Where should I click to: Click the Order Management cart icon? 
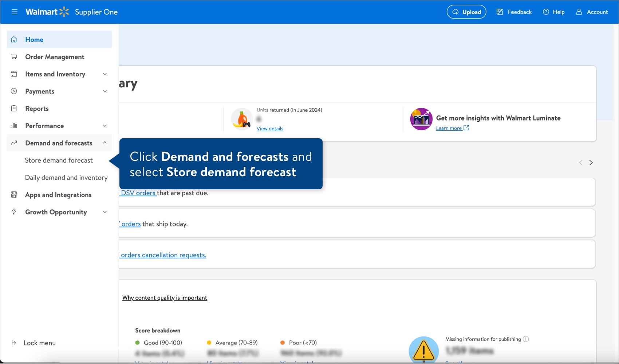pyautogui.click(x=14, y=56)
